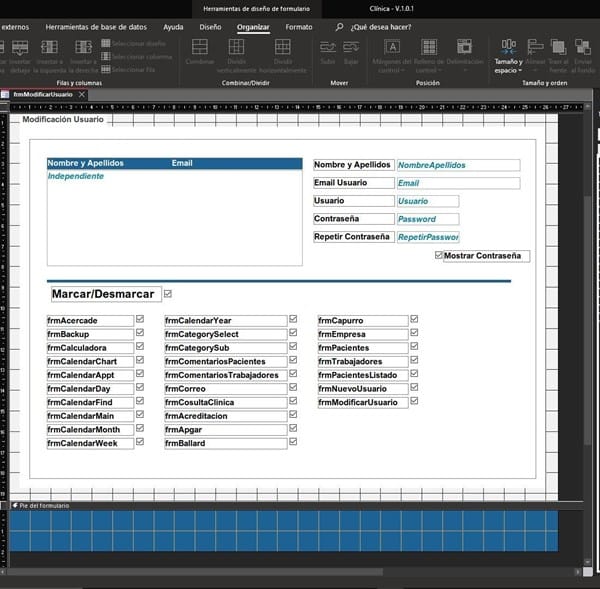Open the Formato ribbon tab

point(298,27)
